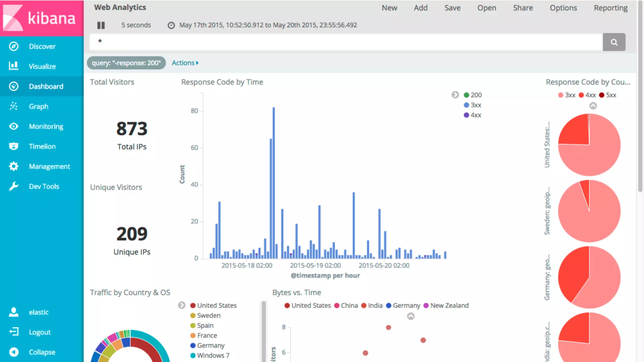Screen dimensions: 644x362
Task: Click the Monitoring eye icon
Action: tap(14, 126)
